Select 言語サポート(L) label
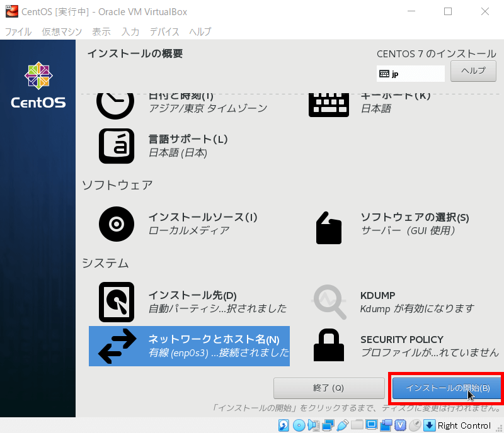This screenshot has height=433, width=504. pyautogui.click(x=188, y=139)
